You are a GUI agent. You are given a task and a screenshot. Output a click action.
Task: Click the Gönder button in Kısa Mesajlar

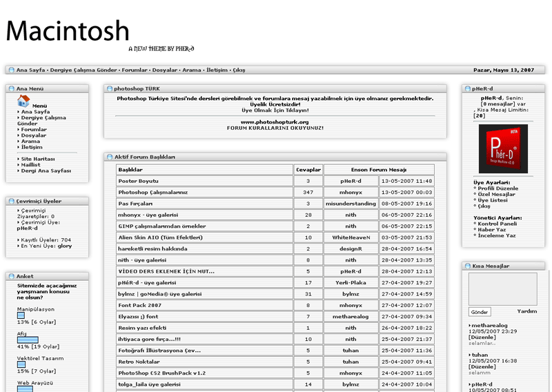point(480,312)
